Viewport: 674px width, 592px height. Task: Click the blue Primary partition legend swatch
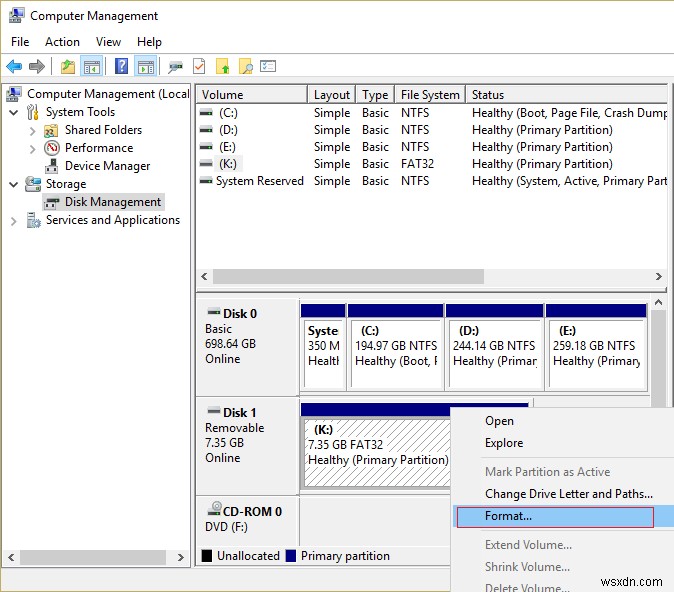[x=291, y=556]
